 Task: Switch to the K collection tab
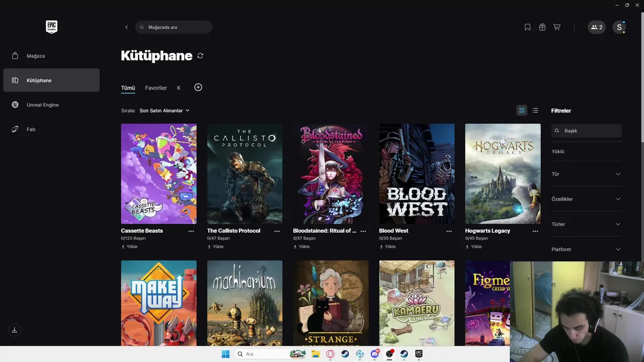[x=179, y=88]
